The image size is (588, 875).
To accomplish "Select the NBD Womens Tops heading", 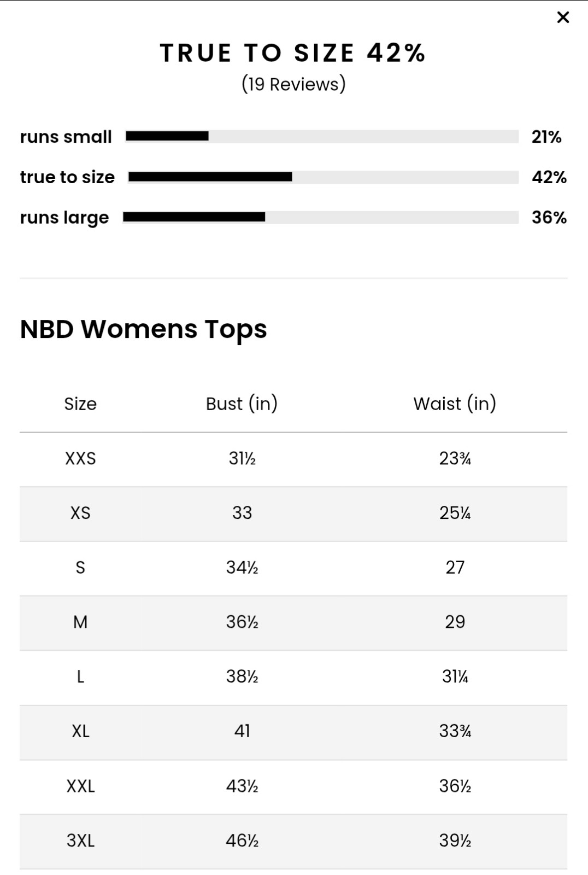I will pos(144,329).
